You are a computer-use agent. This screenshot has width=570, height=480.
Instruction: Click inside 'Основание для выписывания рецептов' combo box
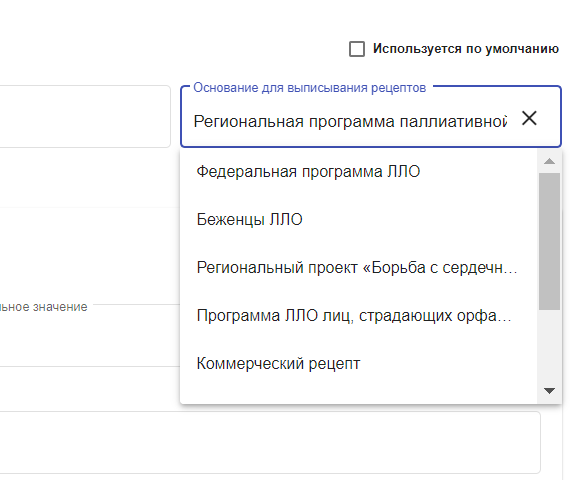(371, 117)
